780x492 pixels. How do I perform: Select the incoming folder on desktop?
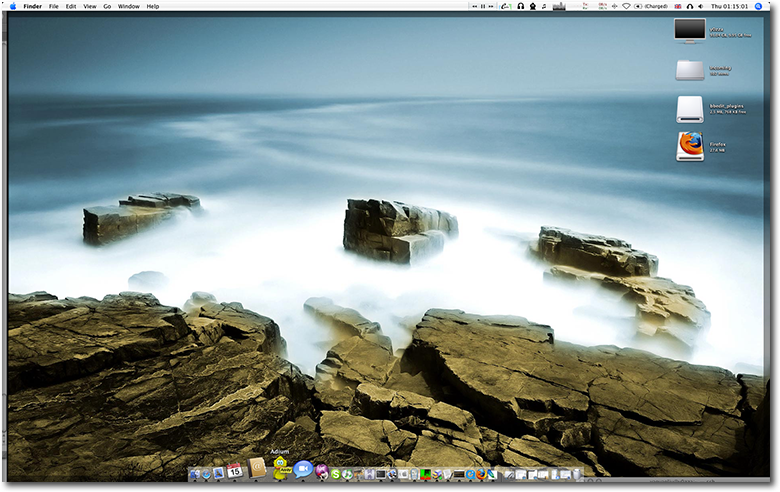click(x=689, y=70)
